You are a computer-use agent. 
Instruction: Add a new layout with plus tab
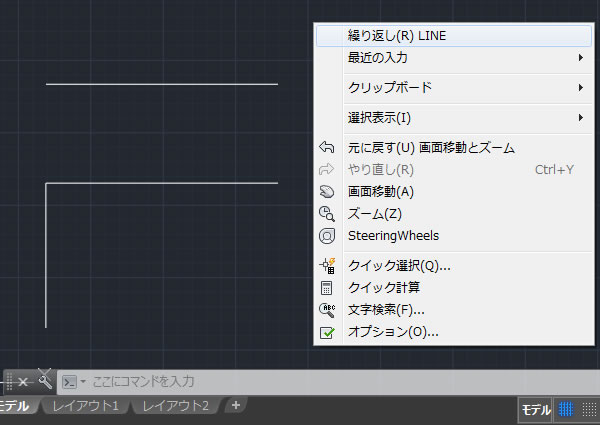coord(236,405)
